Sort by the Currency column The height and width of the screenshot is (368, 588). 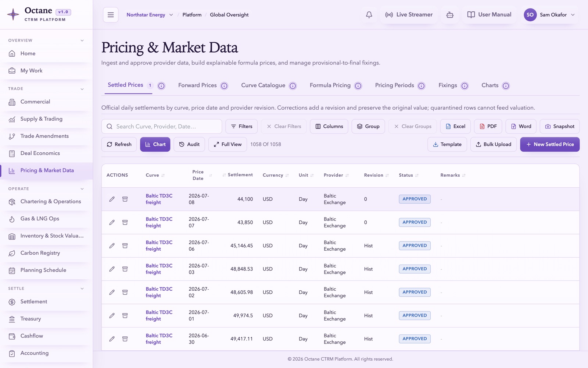[287, 176]
